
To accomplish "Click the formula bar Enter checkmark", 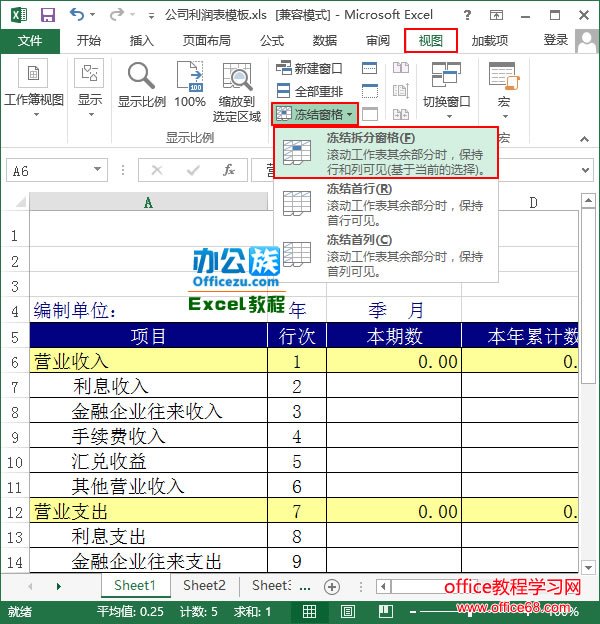I will click(x=193, y=171).
